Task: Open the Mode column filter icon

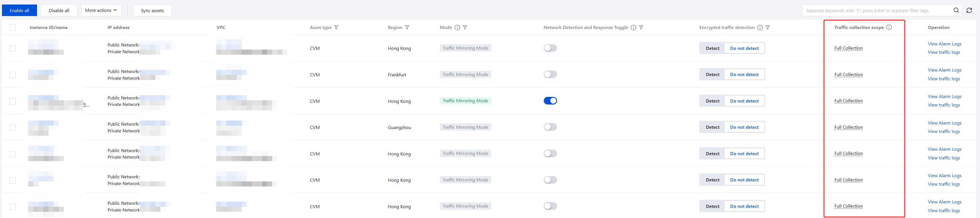Action: [x=465, y=27]
